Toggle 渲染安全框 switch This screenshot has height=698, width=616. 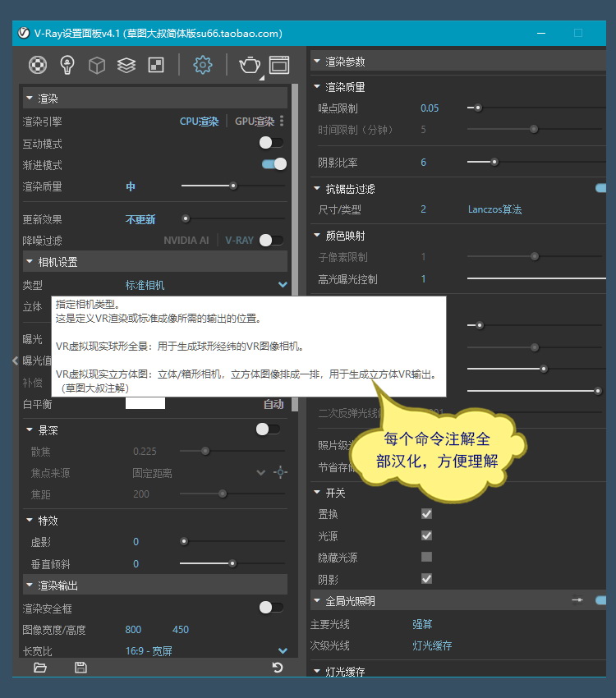(272, 607)
